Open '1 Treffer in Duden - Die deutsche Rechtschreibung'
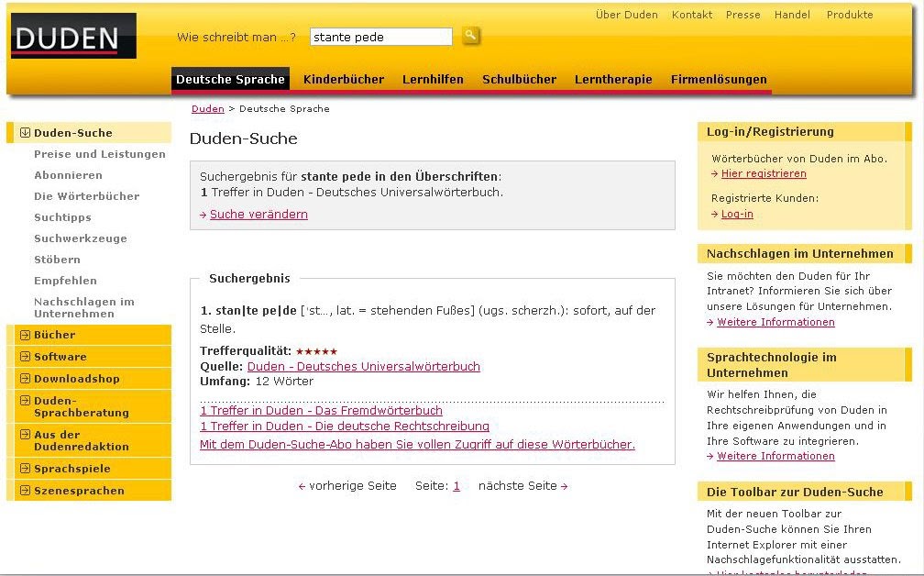This screenshot has height=576, width=924. tap(345, 426)
